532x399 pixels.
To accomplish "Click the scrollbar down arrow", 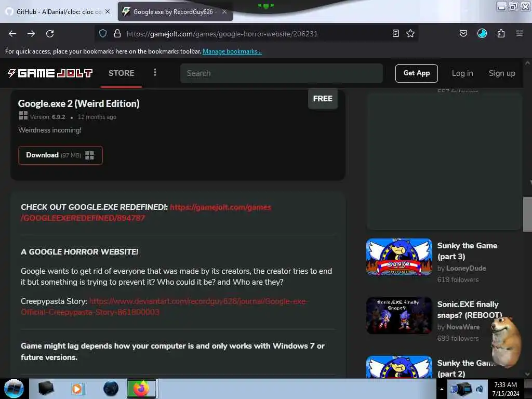I will point(527,374).
